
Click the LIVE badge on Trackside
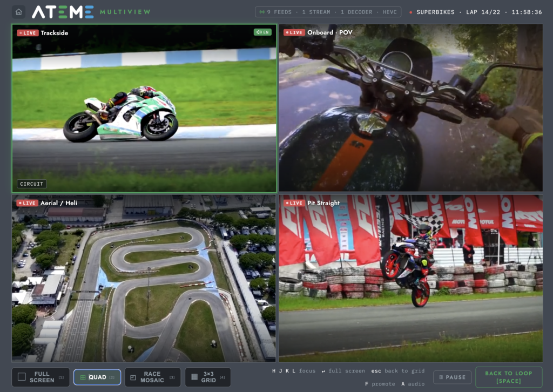(x=28, y=33)
